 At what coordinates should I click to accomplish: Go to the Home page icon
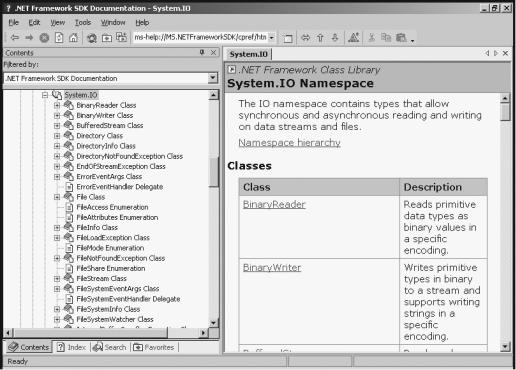tap(73, 38)
